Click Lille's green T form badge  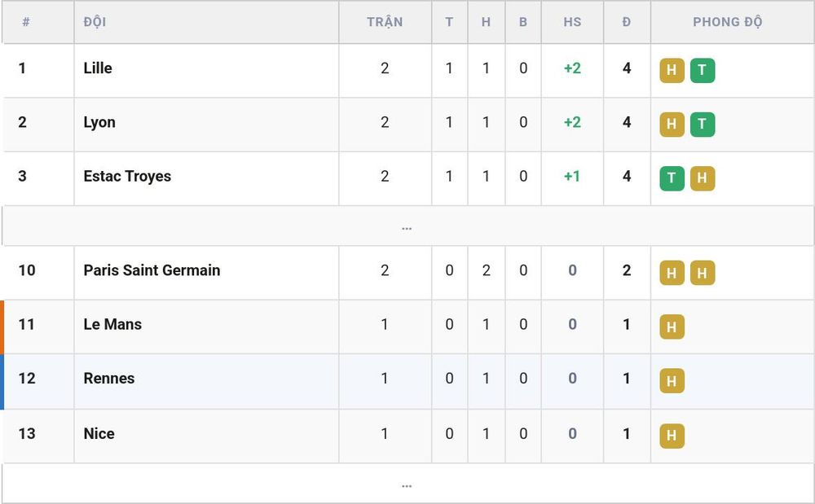tap(703, 71)
